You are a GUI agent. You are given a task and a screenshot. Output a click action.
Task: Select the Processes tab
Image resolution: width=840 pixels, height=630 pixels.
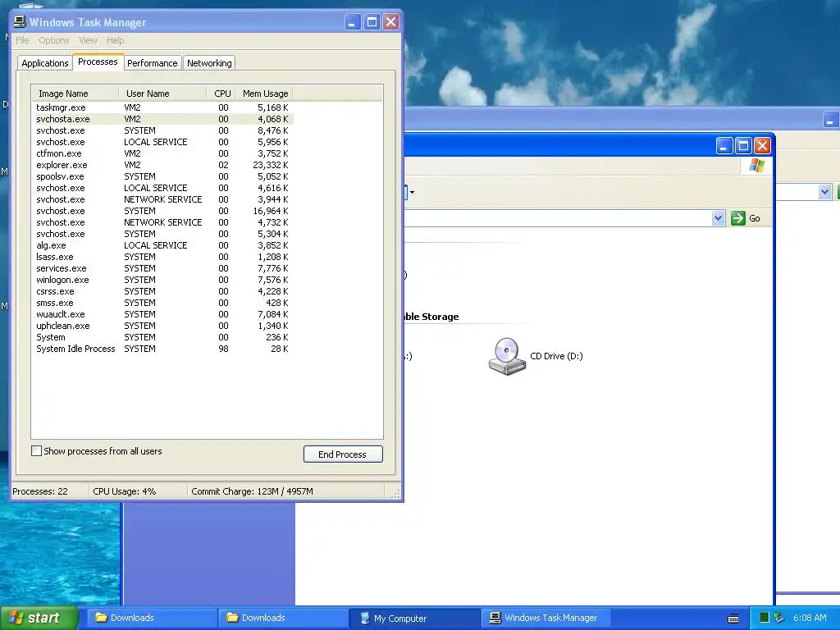[x=98, y=62]
